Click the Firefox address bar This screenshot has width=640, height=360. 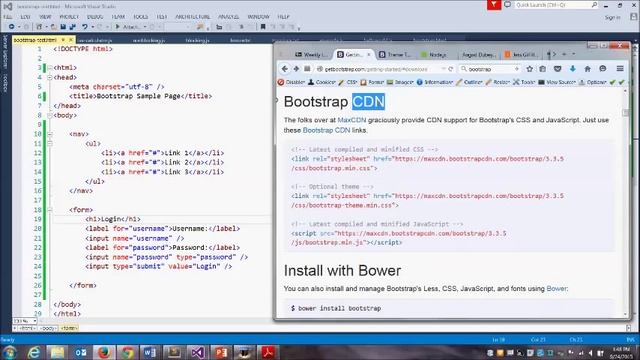pos(380,69)
